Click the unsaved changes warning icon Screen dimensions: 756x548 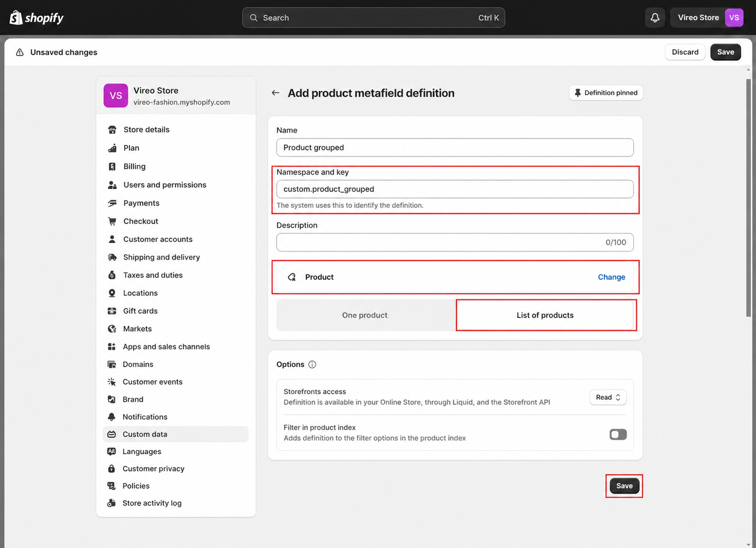[x=20, y=52]
